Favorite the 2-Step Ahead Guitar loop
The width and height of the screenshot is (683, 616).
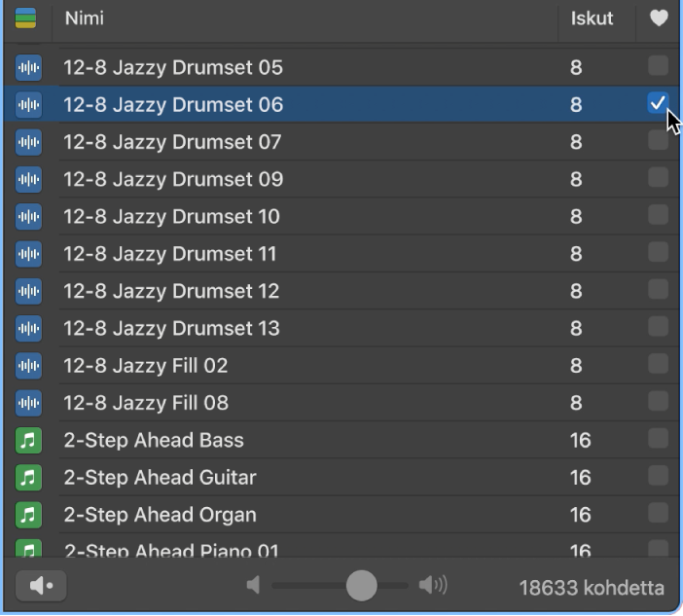[x=658, y=476]
